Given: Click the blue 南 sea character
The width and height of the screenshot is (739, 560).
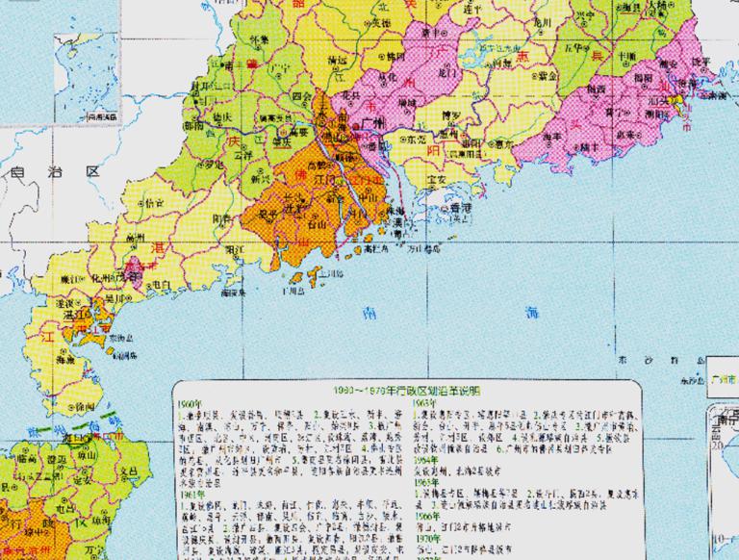Looking at the screenshot, I should 369,313.
